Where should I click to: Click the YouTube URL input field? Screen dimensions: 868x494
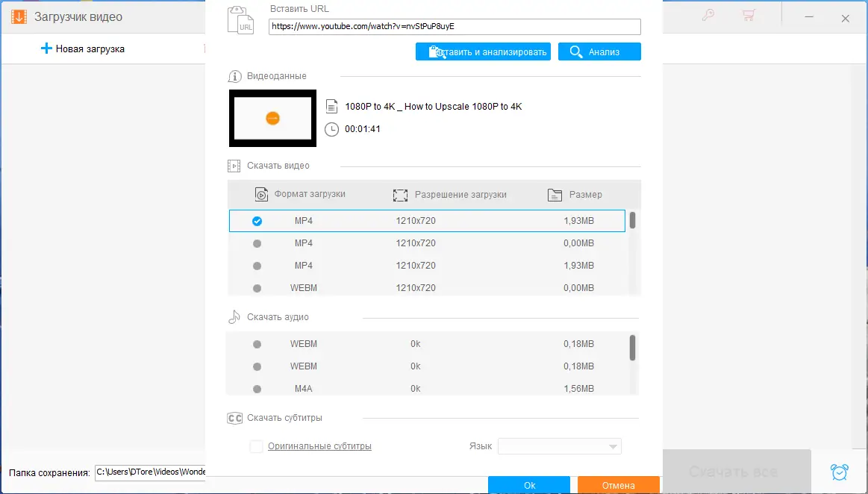click(x=455, y=26)
